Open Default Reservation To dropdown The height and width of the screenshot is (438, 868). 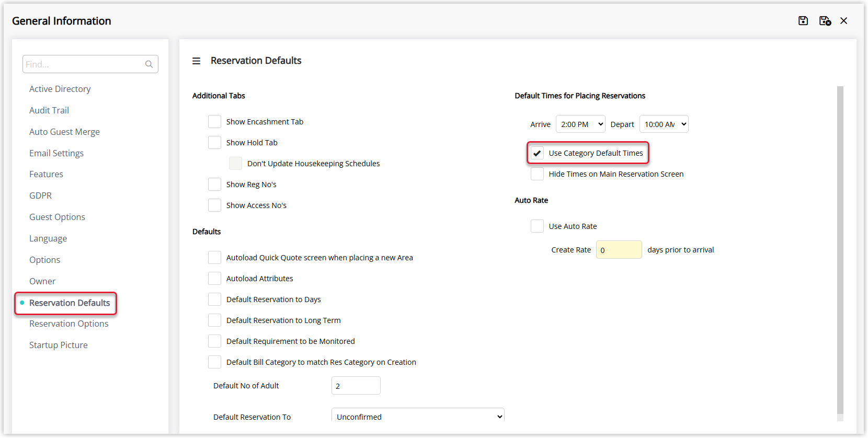[418, 415]
